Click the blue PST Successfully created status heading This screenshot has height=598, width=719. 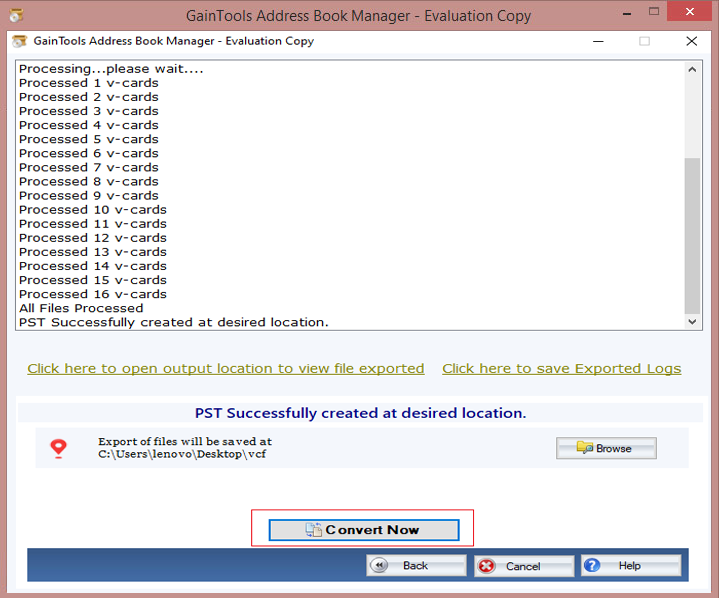pos(360,413)
